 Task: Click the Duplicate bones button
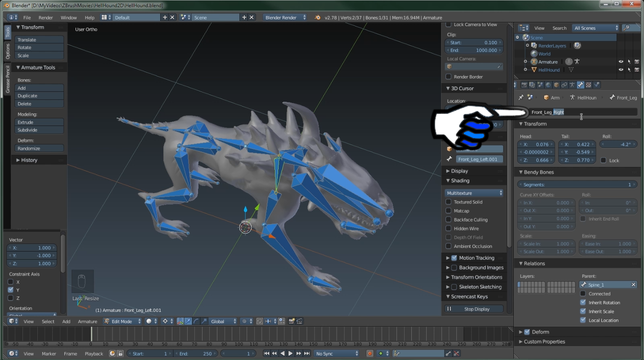click(40, 96)
